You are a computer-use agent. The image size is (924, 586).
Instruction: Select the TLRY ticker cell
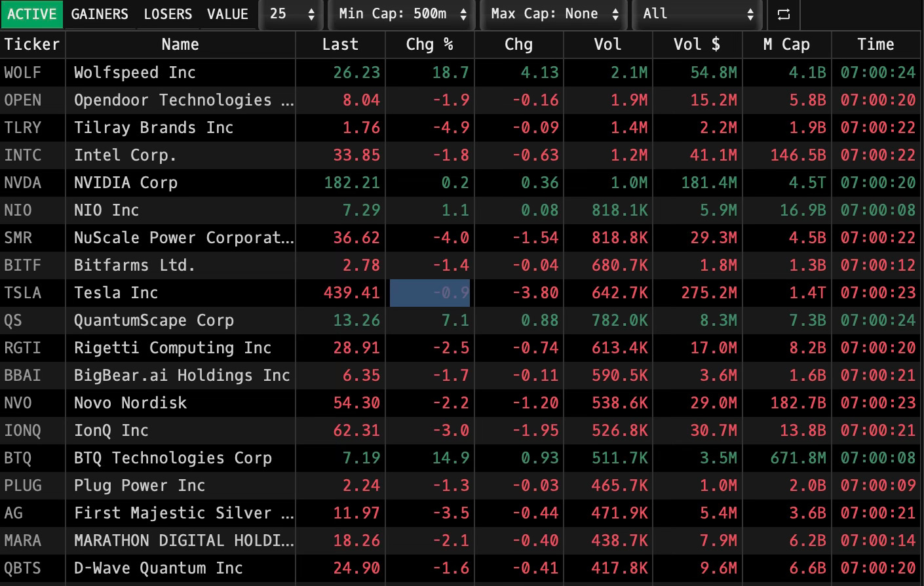coord(32,128)
